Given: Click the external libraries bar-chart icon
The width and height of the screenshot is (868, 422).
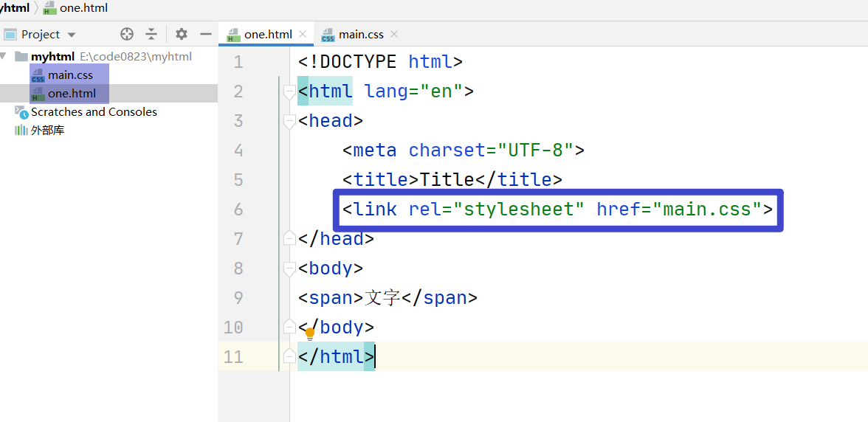Looking at the screenshot, I should (x=21, y=131).
